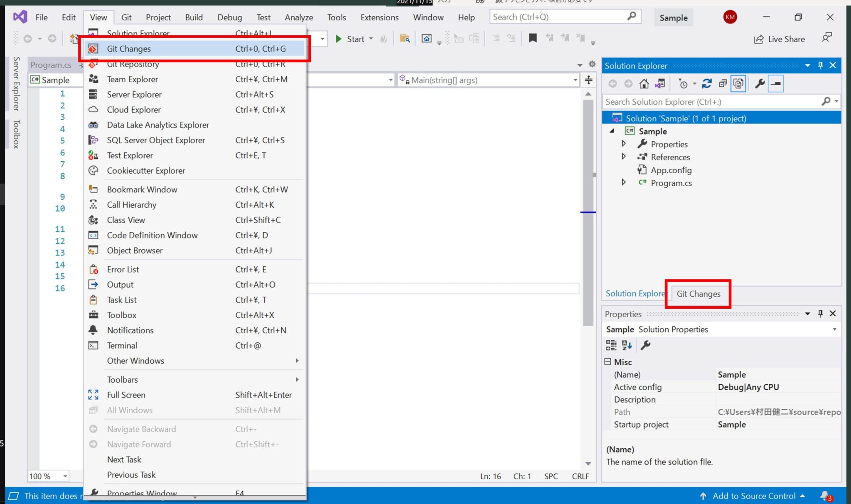851x504 pixels.
Task: Click the Find in Files folder-search icon
Action: pos(406,39)
